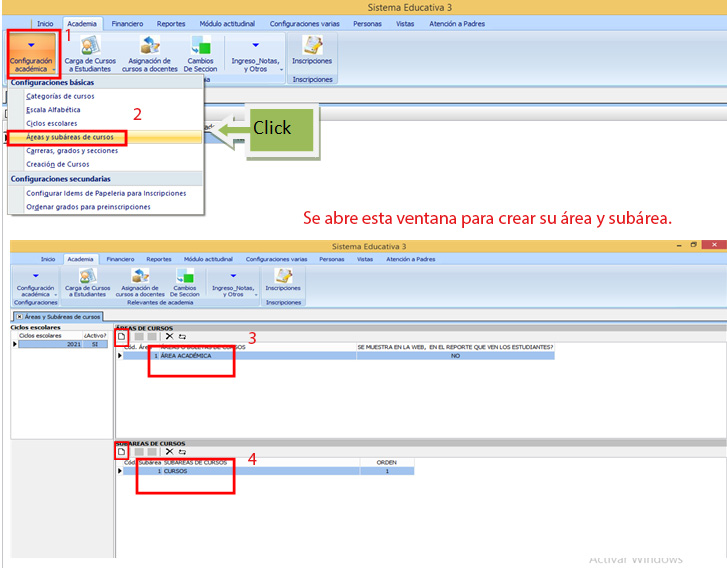Open Atención a Padres tab in lower ribbon
Viewport: 727px width, 568px height.
pyautogui.click(x=411, y=259)
